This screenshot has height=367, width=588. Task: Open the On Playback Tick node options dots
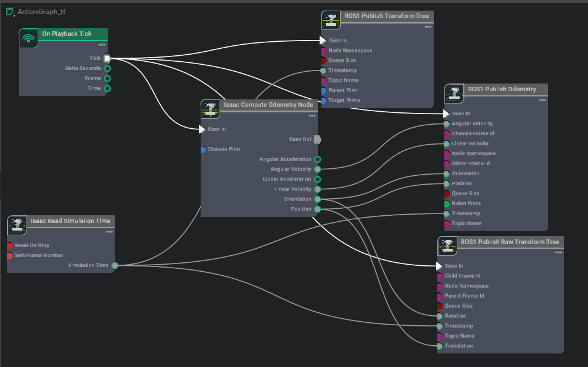(102, 45)
